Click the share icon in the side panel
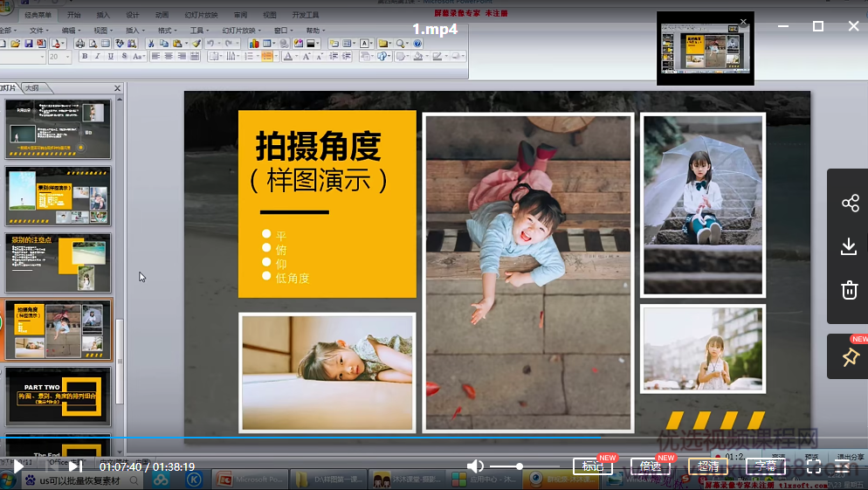This screenshot has width=868, height=490. (x=850, y=204)
